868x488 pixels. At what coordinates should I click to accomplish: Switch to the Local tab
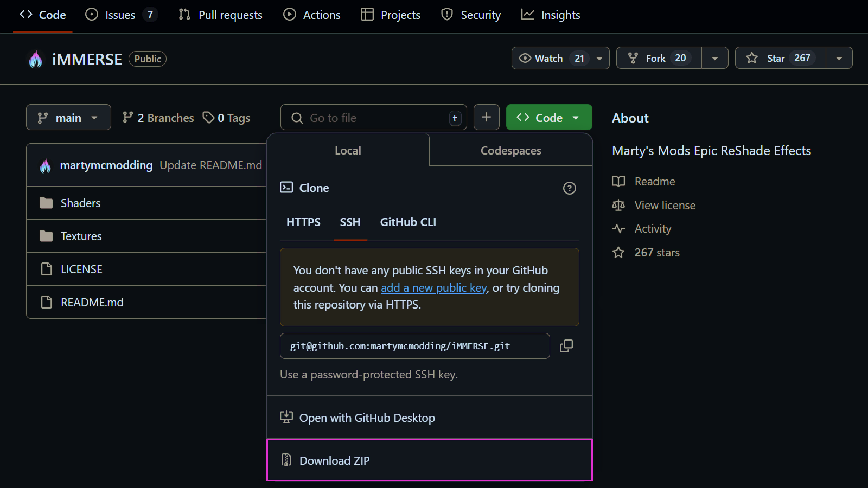point(348,150)
